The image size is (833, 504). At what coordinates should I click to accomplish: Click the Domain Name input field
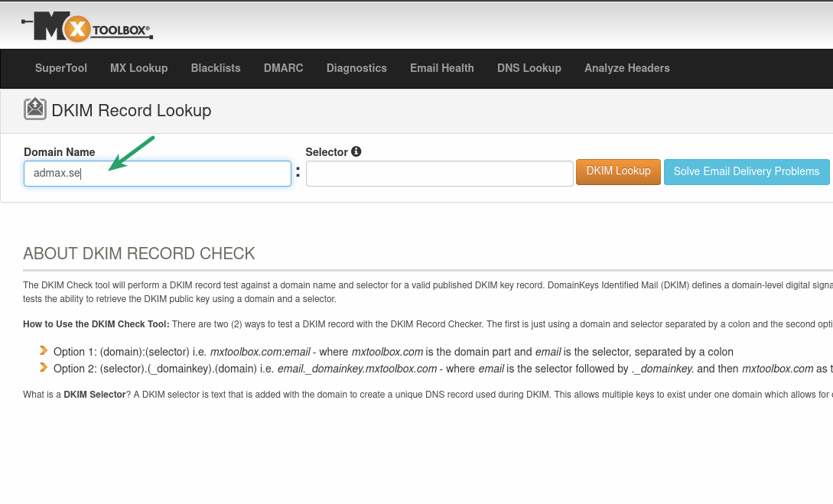[157, 173]
